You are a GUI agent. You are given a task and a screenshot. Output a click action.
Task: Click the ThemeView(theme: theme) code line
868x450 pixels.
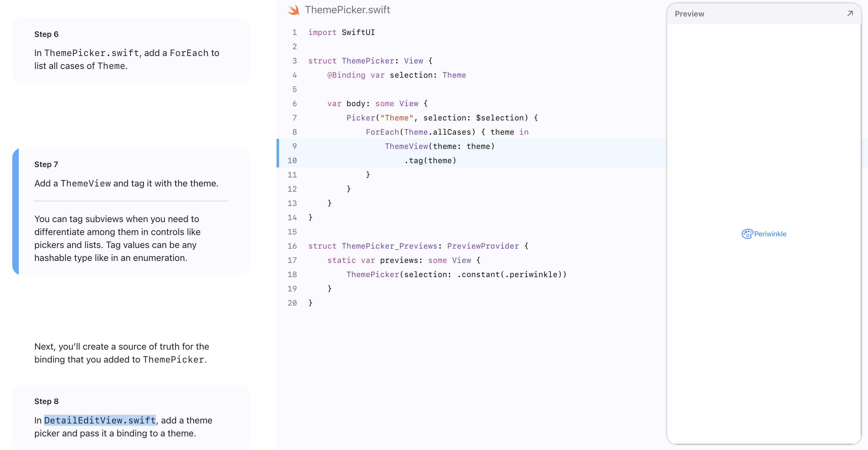[x=439, y=146]
